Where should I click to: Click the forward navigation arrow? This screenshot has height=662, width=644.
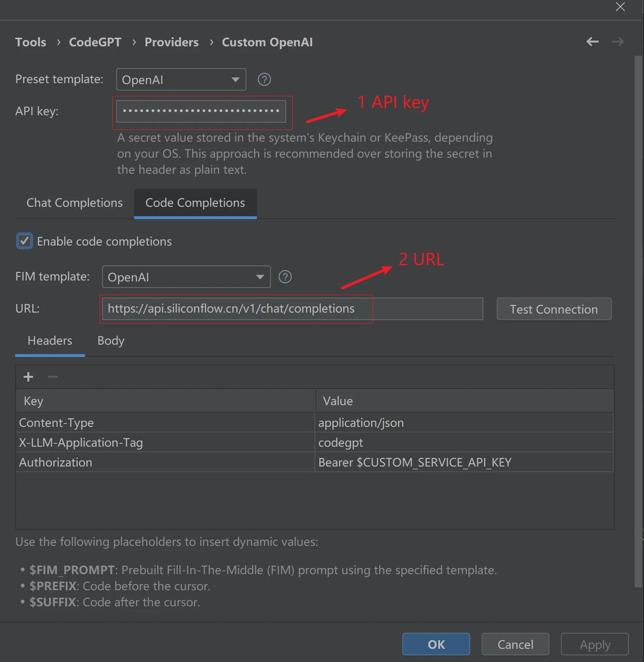[x=618, y=42]
